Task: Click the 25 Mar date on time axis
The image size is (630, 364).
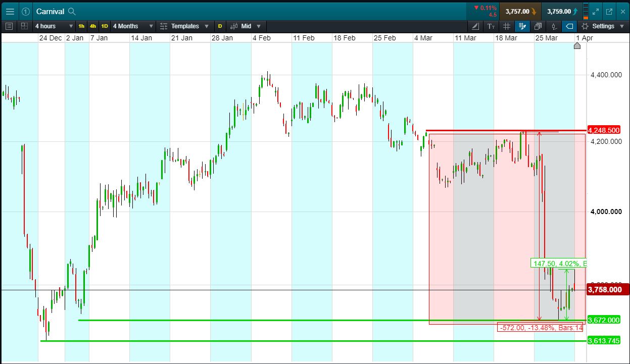Action: 546,38
